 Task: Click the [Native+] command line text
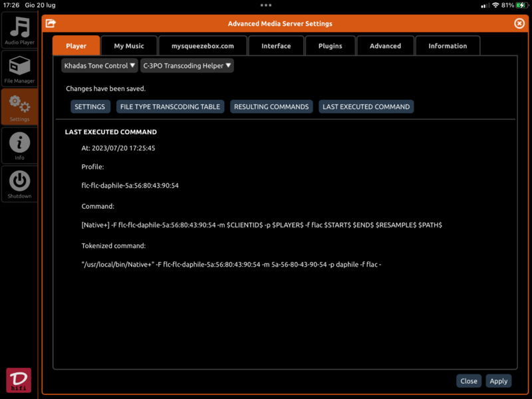click(261, 225)
